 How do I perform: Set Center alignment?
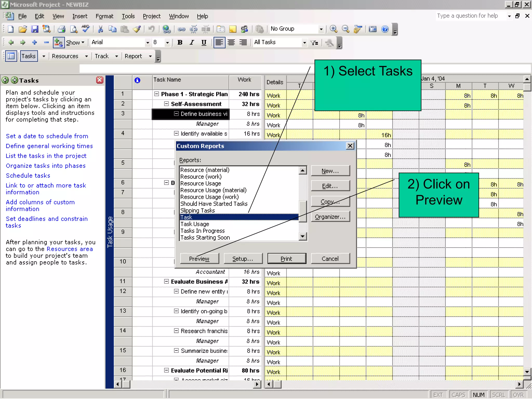point(231,43)
